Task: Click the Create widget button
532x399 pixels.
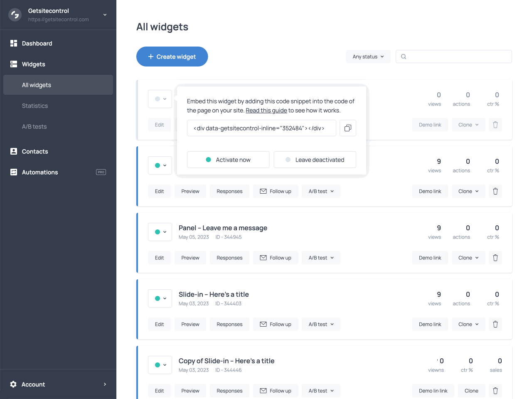Action: pyautogui.click(x=172, y=57)
